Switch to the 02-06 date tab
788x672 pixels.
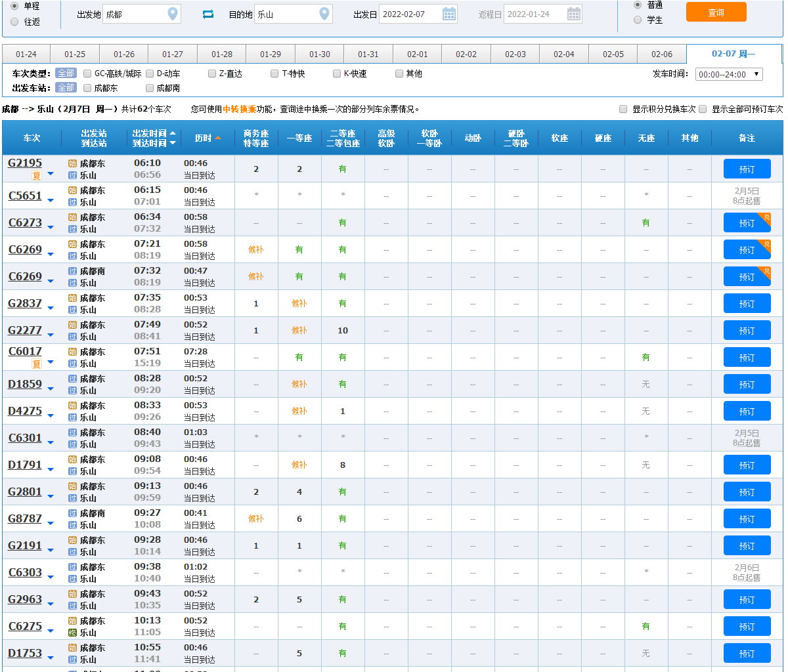click(662, 54)
